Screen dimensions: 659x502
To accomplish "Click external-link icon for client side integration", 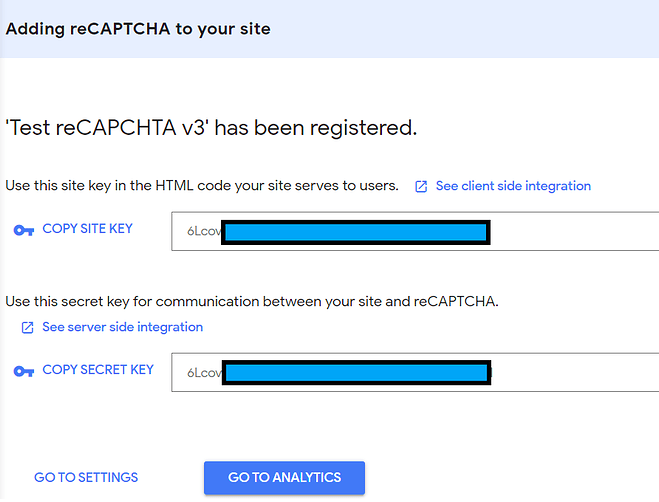I will pos(421,186).
